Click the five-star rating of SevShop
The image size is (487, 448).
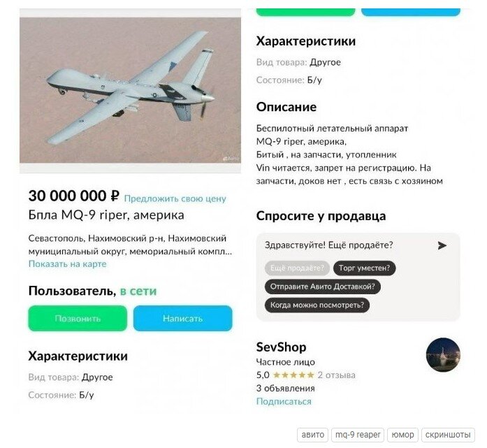click(x=293, y=375)
